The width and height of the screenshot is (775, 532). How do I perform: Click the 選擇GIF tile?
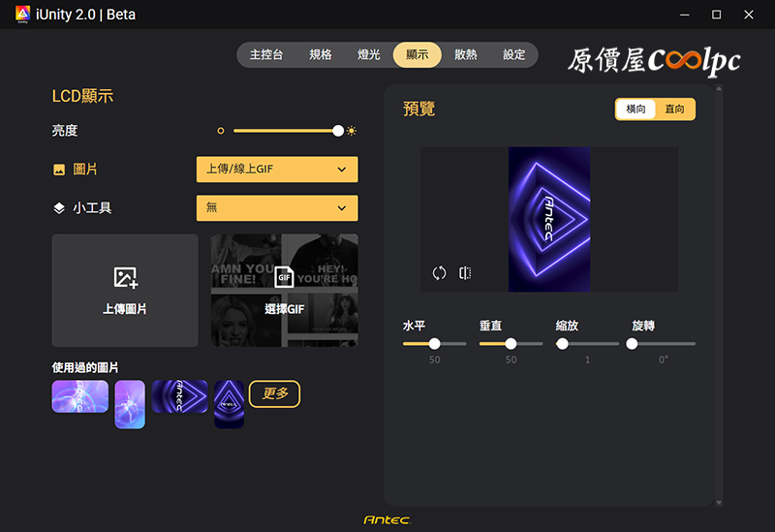(x=285, y=291)
